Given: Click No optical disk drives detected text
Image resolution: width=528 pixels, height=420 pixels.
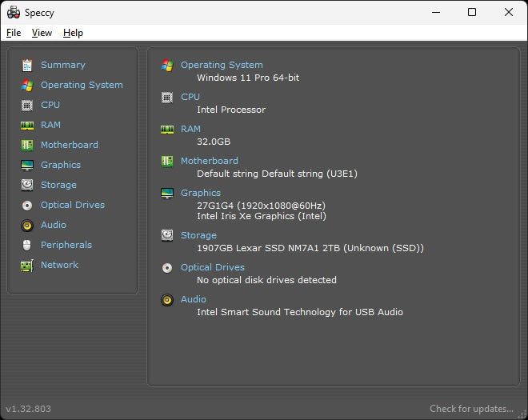Looking at the screenshot, I should (x=266, y=280).
